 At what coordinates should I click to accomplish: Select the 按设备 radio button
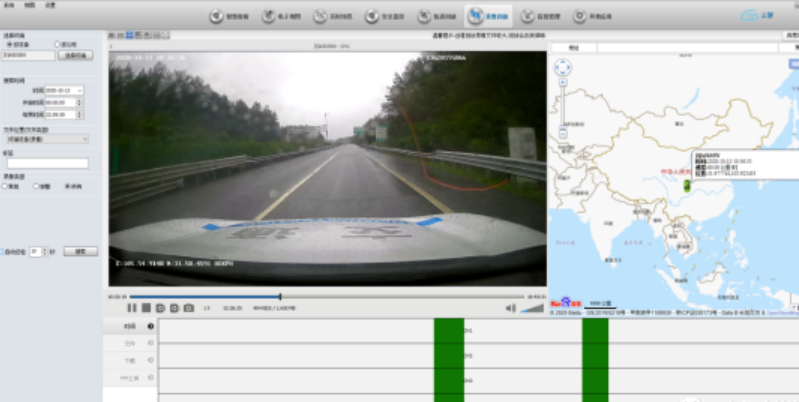10,44
